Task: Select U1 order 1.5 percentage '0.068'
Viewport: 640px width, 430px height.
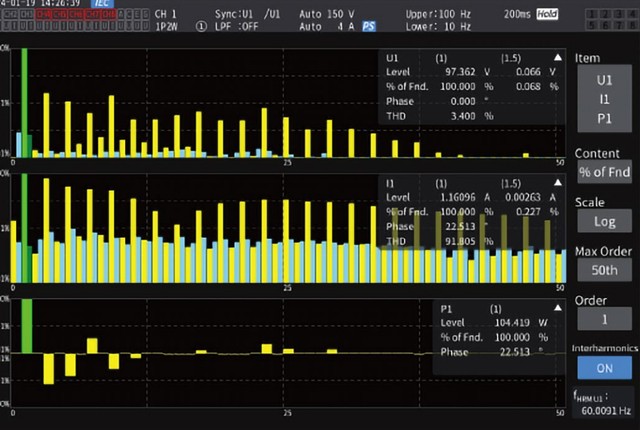Action: coord(528,86)
